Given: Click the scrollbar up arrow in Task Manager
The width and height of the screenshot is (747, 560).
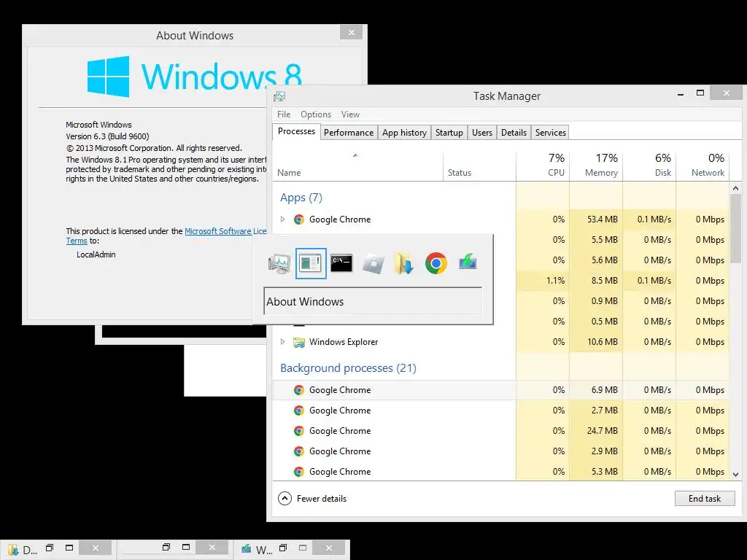Looking at the screenshot, I should 735,189.
